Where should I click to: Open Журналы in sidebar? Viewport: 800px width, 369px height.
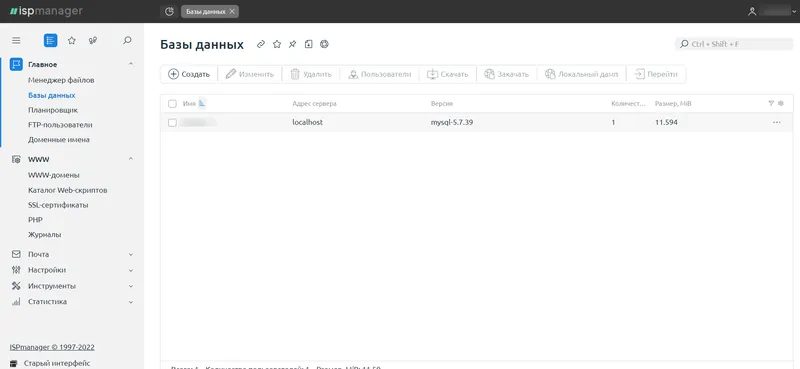click(45, 234)
